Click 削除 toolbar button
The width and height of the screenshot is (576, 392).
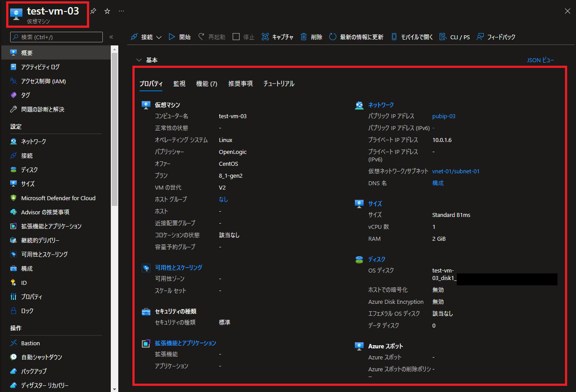tap(311, 37)
